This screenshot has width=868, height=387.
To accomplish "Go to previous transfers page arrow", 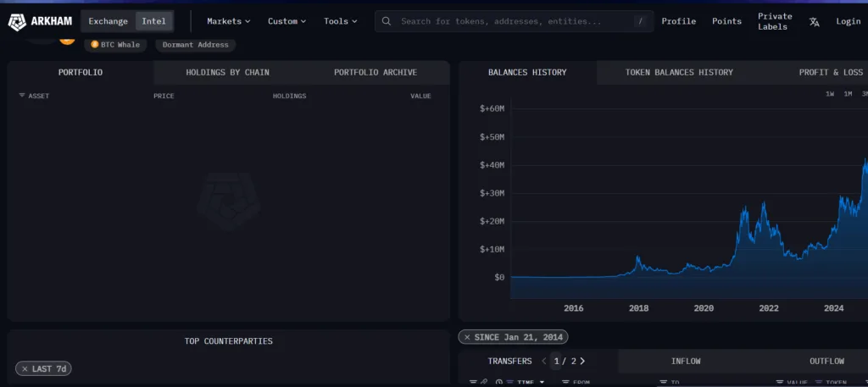I will 544,361.
